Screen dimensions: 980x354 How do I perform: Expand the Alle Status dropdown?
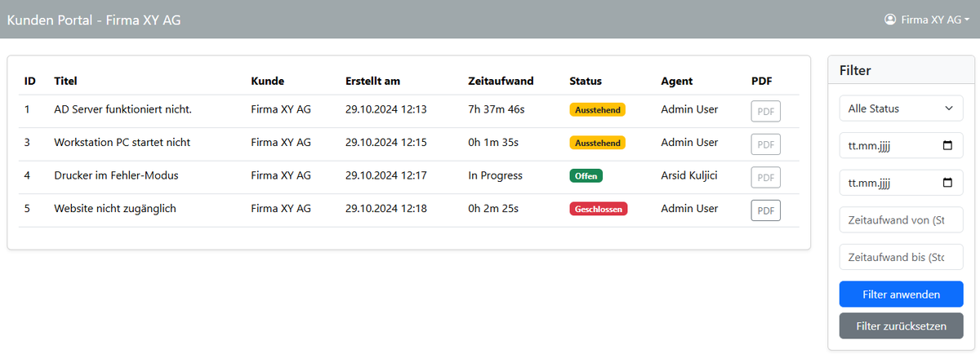coord(901,108)
